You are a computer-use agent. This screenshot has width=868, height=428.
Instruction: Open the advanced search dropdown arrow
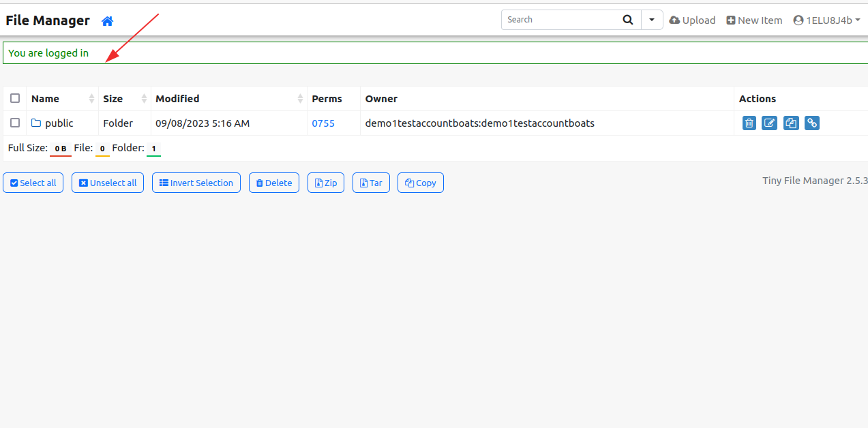pyautogui.click(x=652, y=20)
